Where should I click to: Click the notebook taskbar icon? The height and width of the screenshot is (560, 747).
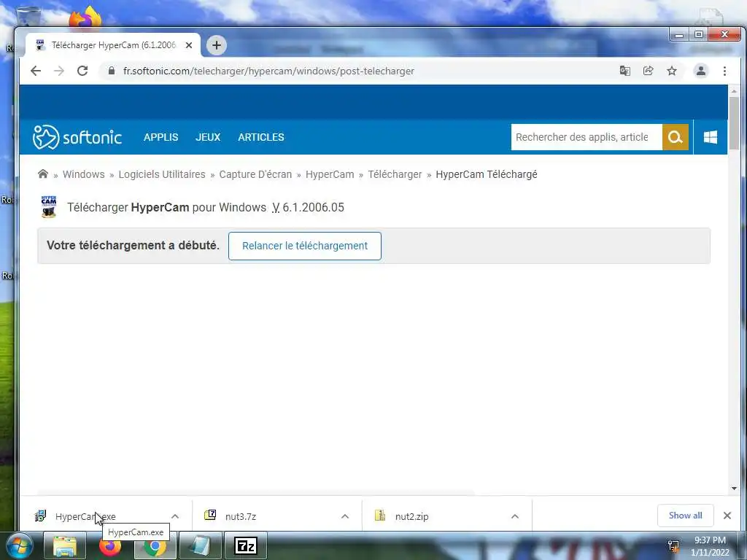[201, 545]
